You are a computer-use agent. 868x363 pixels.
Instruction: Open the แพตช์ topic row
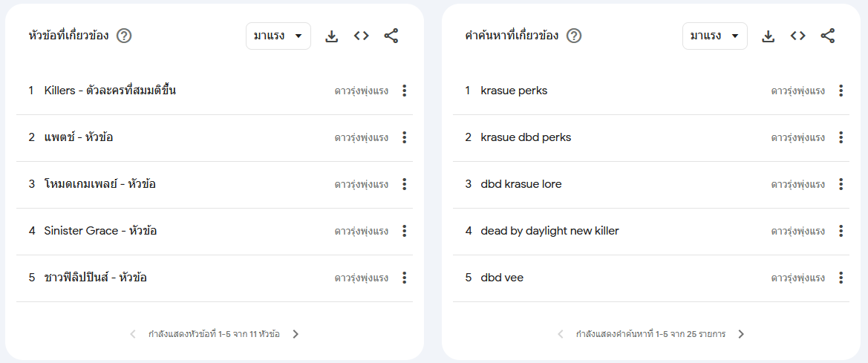coord(215,138)
